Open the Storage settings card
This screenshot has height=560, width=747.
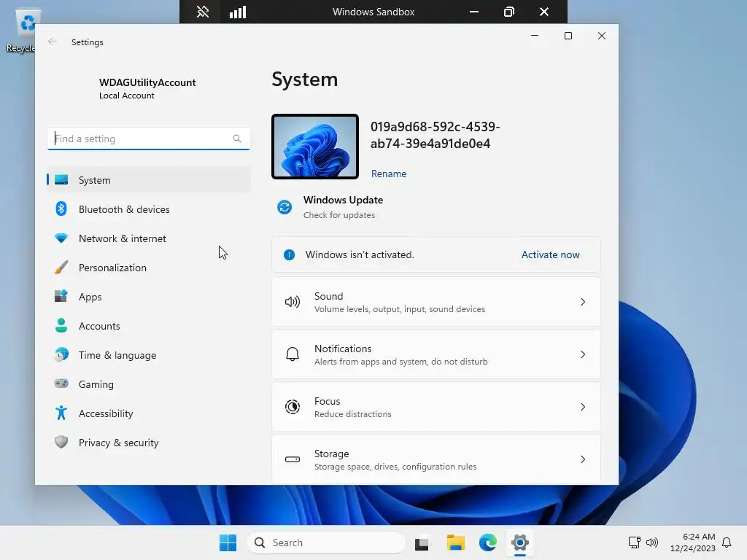point(436,459)
